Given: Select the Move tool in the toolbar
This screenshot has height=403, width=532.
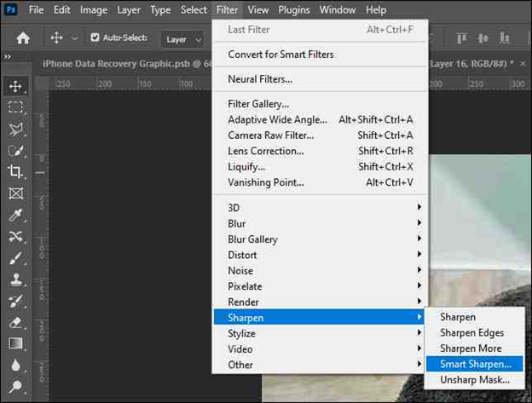Looking at the screenshot, I should [x=15, y=86].
